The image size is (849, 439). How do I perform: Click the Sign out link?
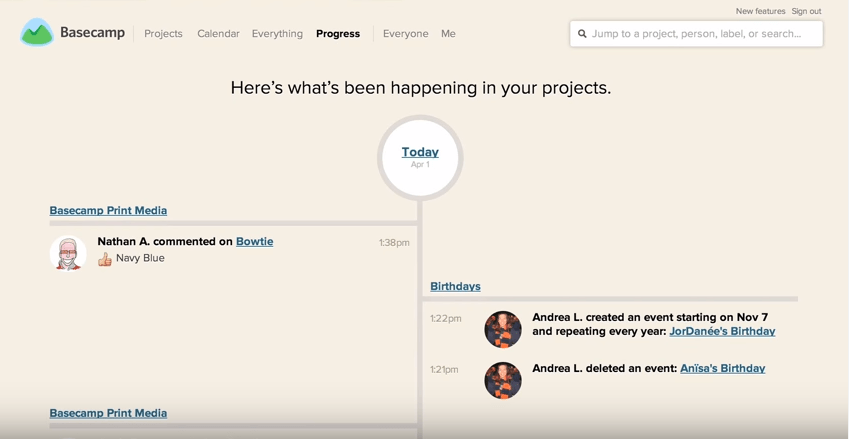(806, 11)
